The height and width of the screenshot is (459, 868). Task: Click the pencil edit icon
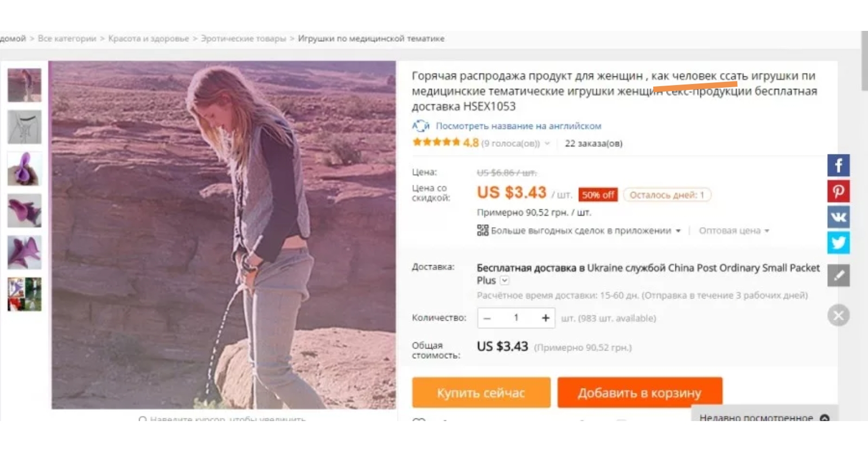click(x=838, y=275)
